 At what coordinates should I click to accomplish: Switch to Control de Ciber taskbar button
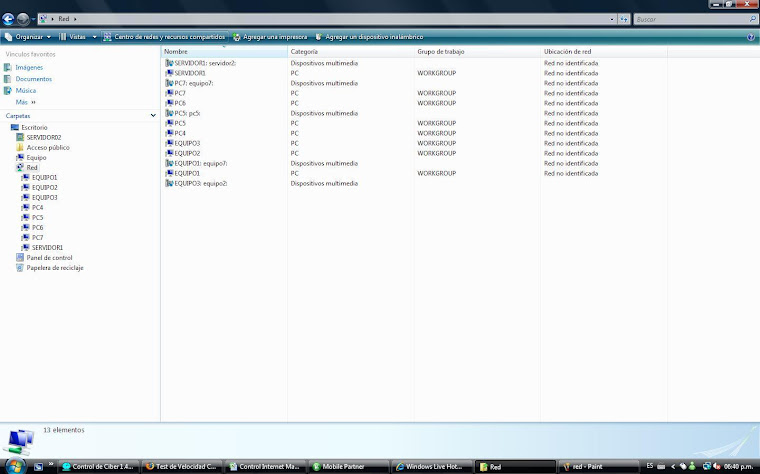[x=98, y=467]
